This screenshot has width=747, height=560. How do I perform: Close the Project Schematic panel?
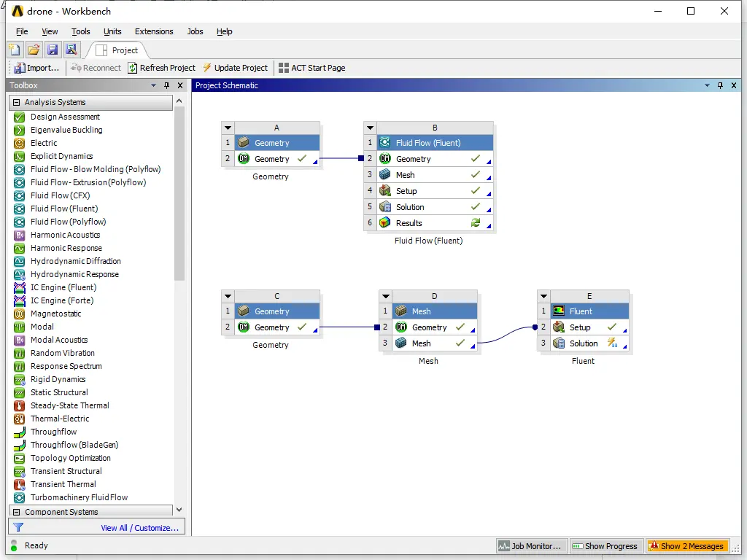click(734, 86)
